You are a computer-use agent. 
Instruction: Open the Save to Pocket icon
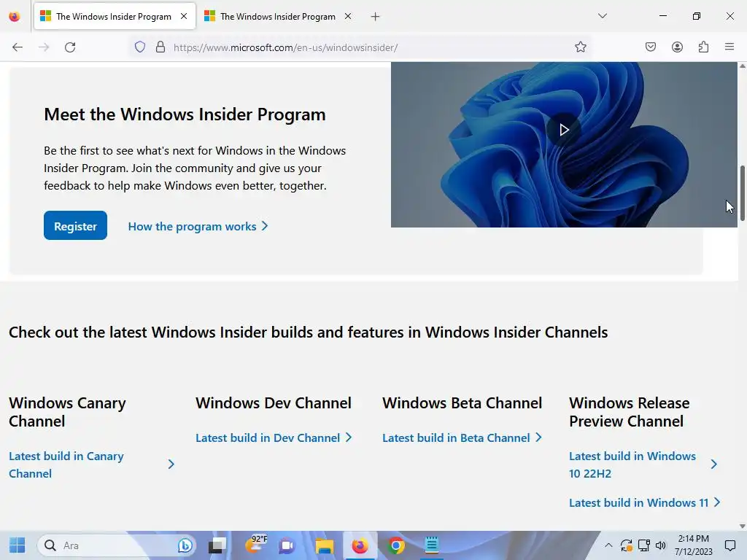click(x=651, y=47)
